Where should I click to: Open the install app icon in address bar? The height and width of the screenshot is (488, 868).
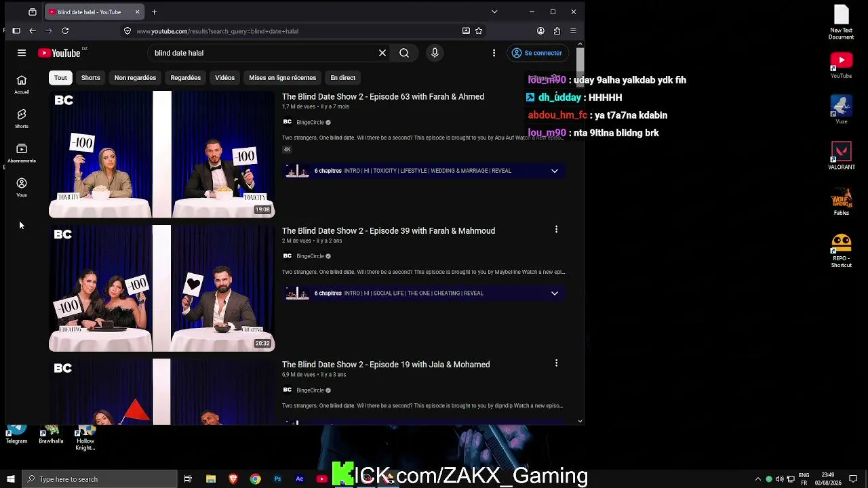[x=466, y=30]
